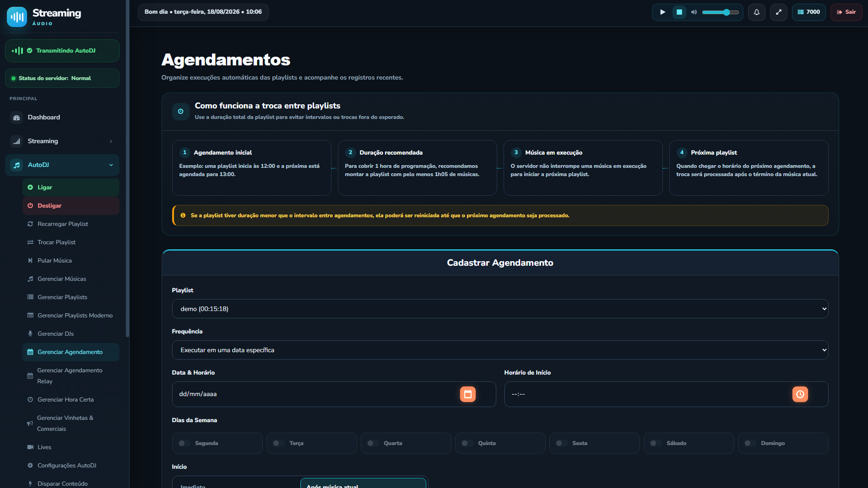Screen dimensions: 868x488
Task: Open the Playlist dropdown showing demo
Action: pyautogui.click(x=500, y=309)
